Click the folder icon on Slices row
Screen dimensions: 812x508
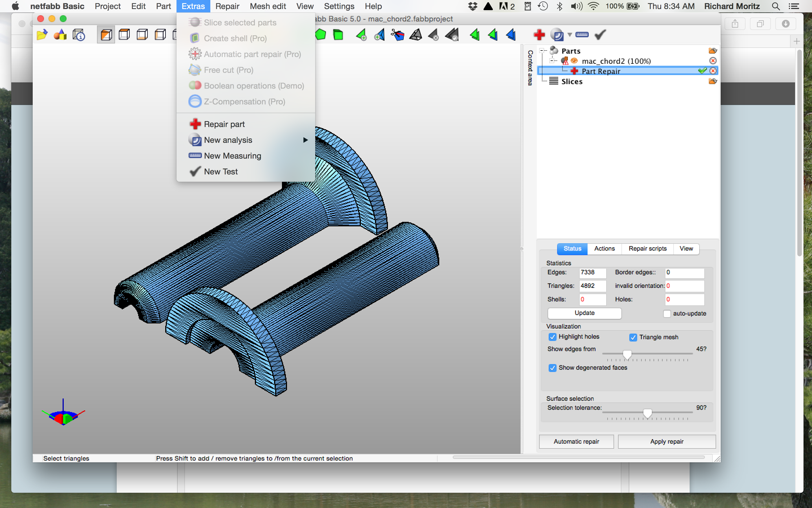click(x=713, y=81)
